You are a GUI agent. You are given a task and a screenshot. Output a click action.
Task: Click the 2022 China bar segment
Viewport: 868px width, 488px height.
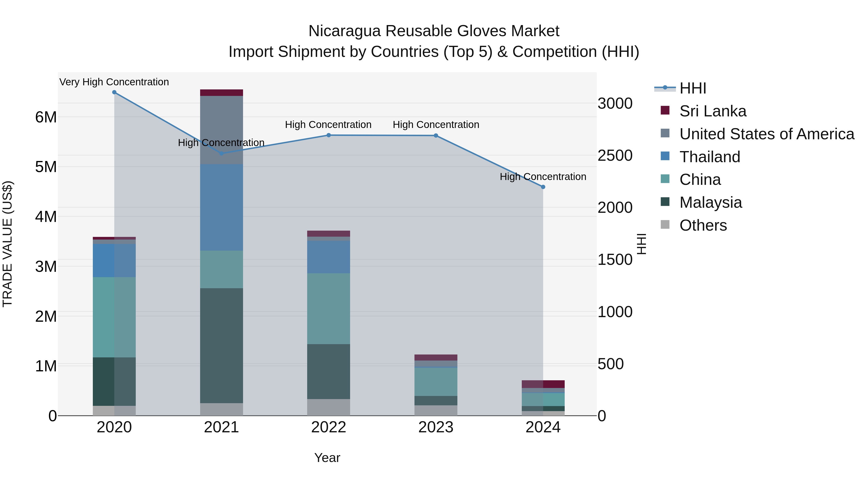click(x=329, y=309)
